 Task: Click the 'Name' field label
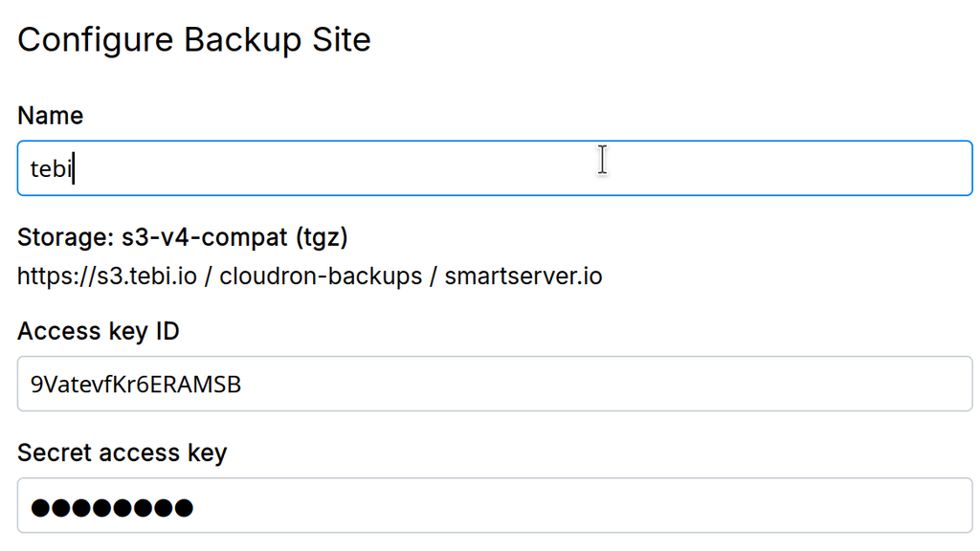[x=50, y=116]
